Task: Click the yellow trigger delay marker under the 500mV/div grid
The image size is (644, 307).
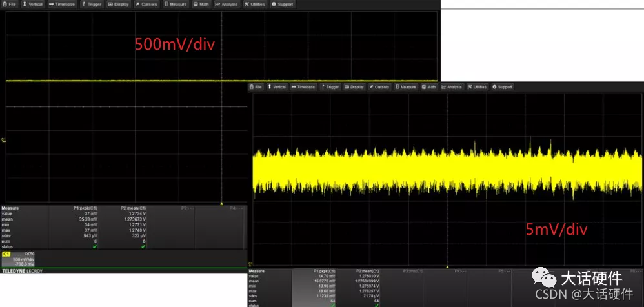Action: (x=222, y=204)
